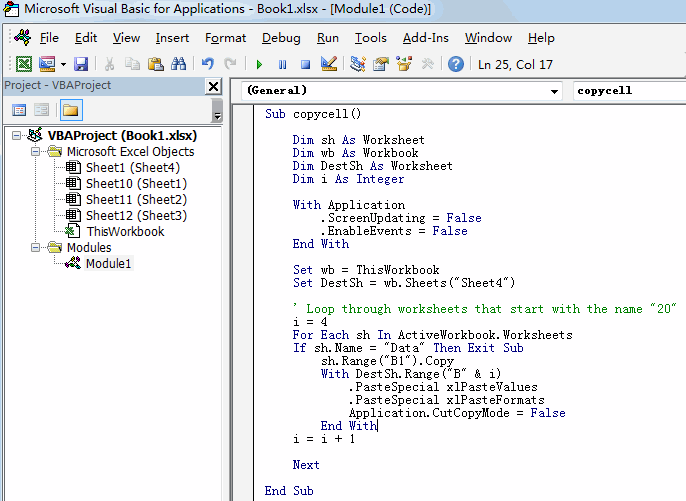Open the Add-Ins menu

[426, 38]
